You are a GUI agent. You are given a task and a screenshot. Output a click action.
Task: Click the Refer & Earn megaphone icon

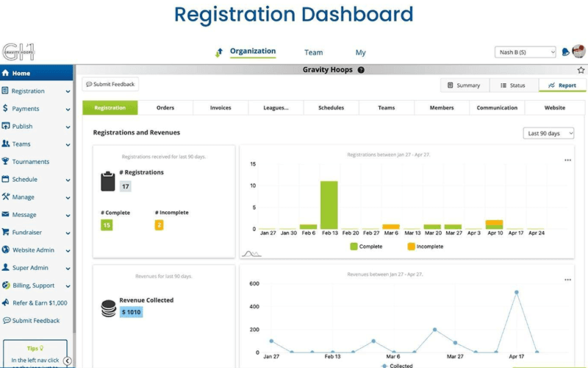point(5,302)
